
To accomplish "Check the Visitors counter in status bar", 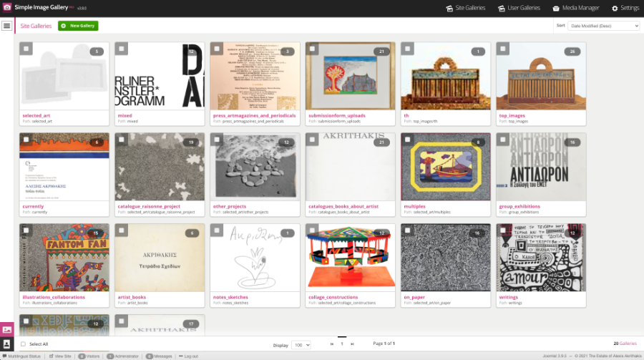I will (x=89, y=356).
